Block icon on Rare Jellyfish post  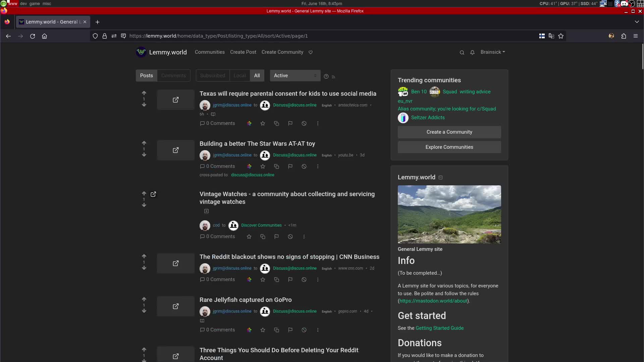pyautogui.click(x=304, y=330)
